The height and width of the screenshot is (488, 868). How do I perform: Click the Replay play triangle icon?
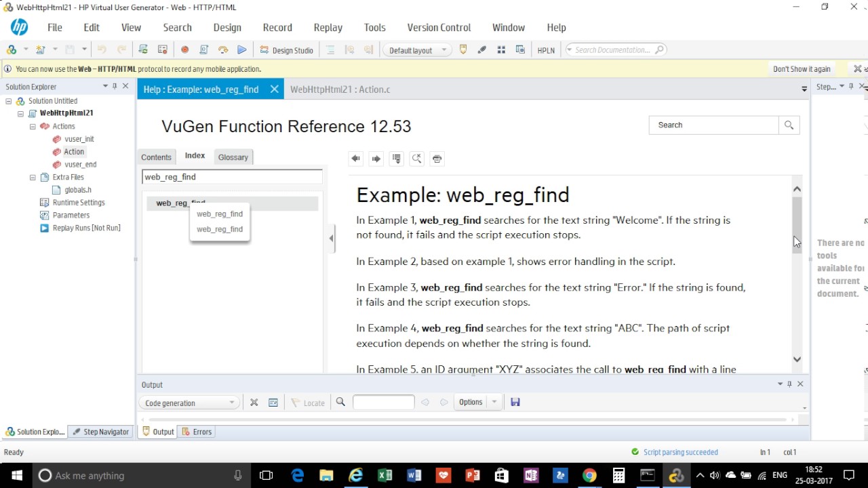tap(242, 49)
